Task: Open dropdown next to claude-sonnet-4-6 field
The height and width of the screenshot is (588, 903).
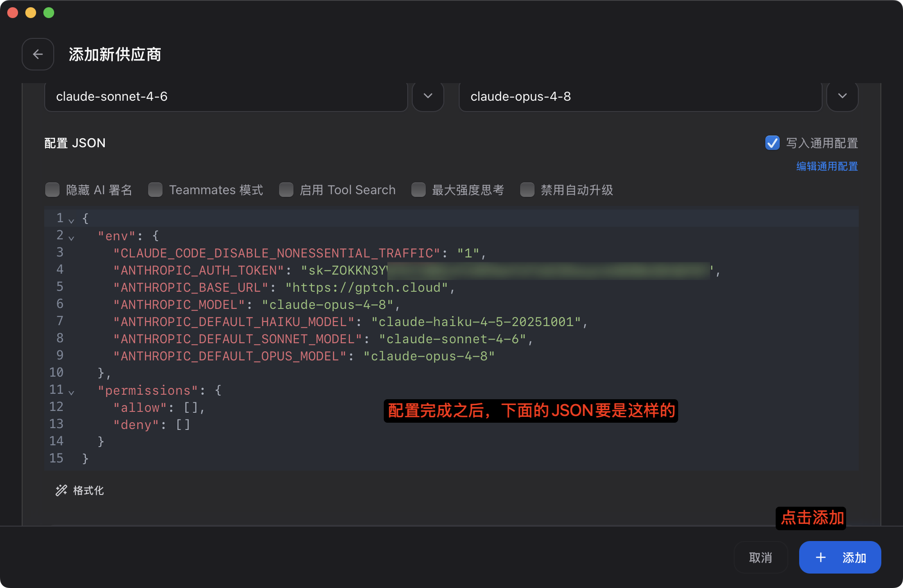Action: pyautogui.click(x=428, y=96)
